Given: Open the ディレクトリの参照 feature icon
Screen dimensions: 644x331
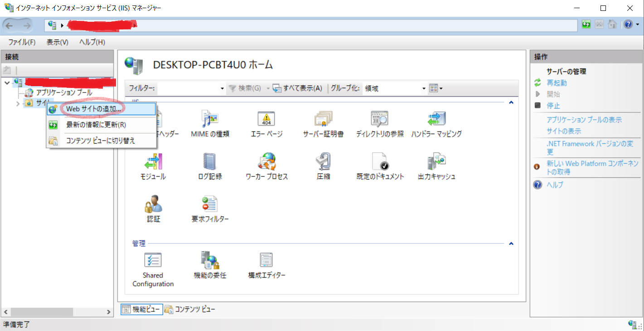Looking at the screenshot, I should pos(380,123).
